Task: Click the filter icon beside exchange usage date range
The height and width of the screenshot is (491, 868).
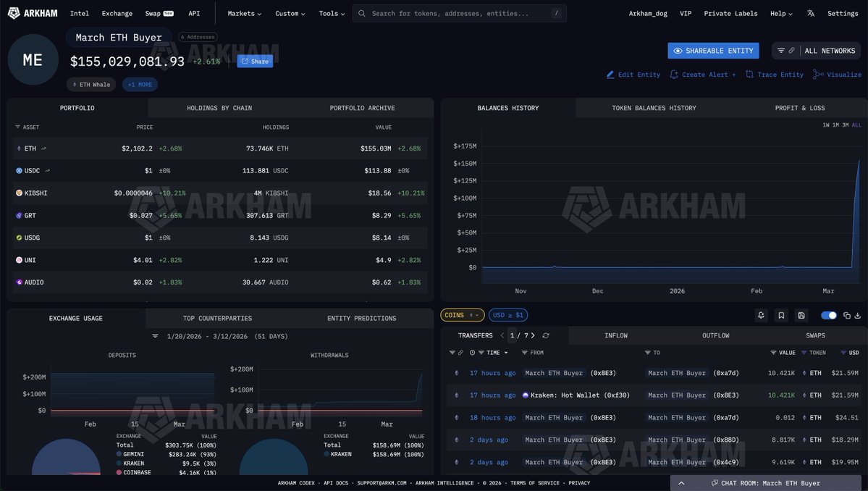Action: 155,336
